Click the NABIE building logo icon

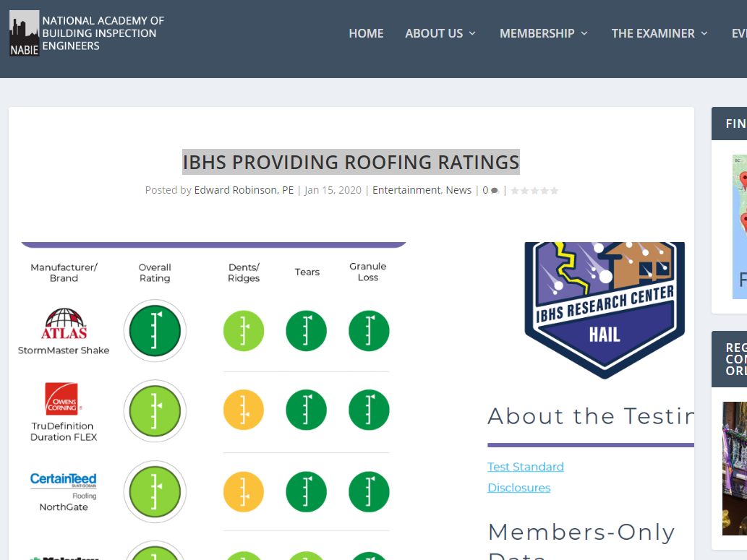point(24,33)
